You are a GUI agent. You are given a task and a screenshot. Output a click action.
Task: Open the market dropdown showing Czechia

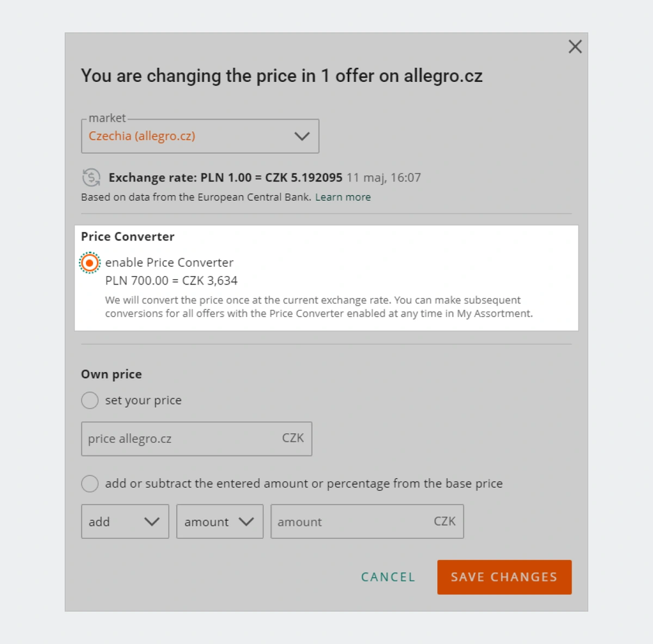pos(200,136)
